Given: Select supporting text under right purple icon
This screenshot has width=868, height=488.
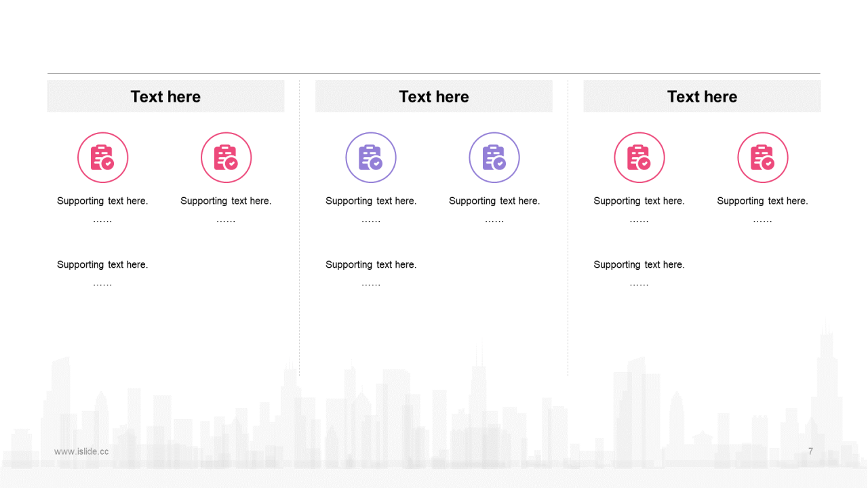Looking at the screenshot, I should tap(494, 201).
